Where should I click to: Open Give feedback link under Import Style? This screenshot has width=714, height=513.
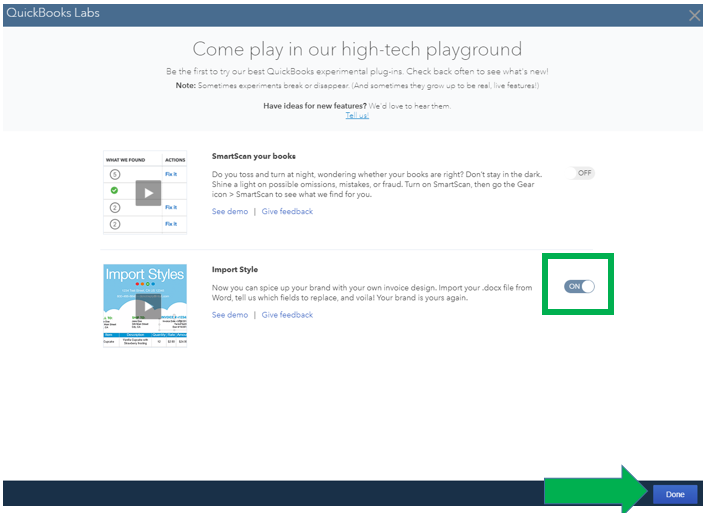pyautogui.click(x=287, y=315)
